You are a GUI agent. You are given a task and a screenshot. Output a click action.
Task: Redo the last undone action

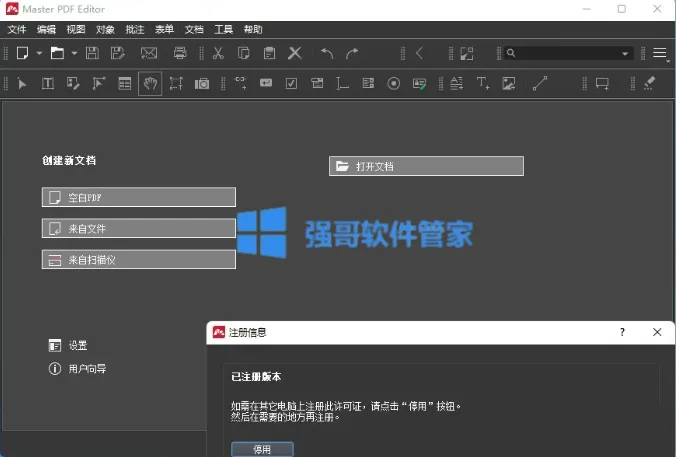[x=352, y=53]
